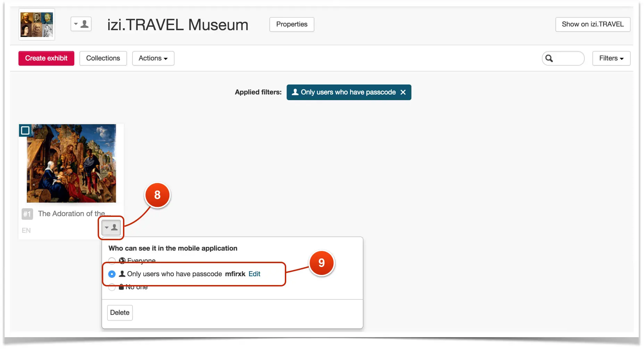Viewport: 644px width, 349px height.
Task: Click the Edit passcode link
Action: (254, 274)
